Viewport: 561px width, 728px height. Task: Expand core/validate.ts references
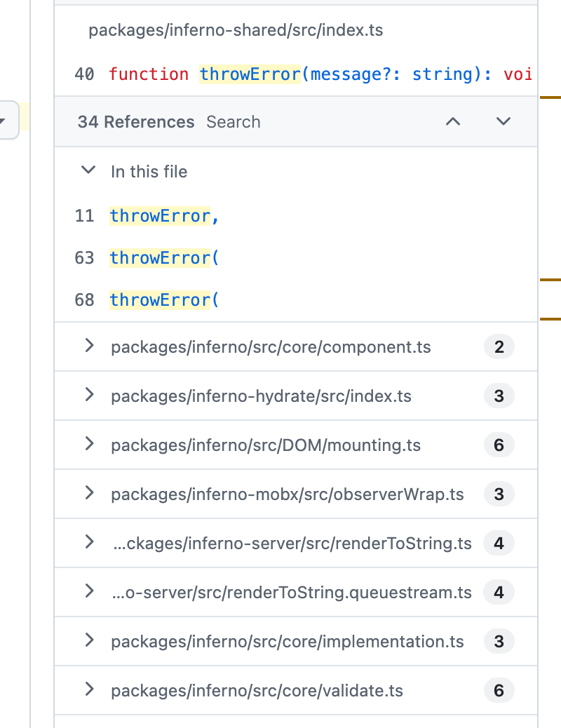(x=89, y=690)
